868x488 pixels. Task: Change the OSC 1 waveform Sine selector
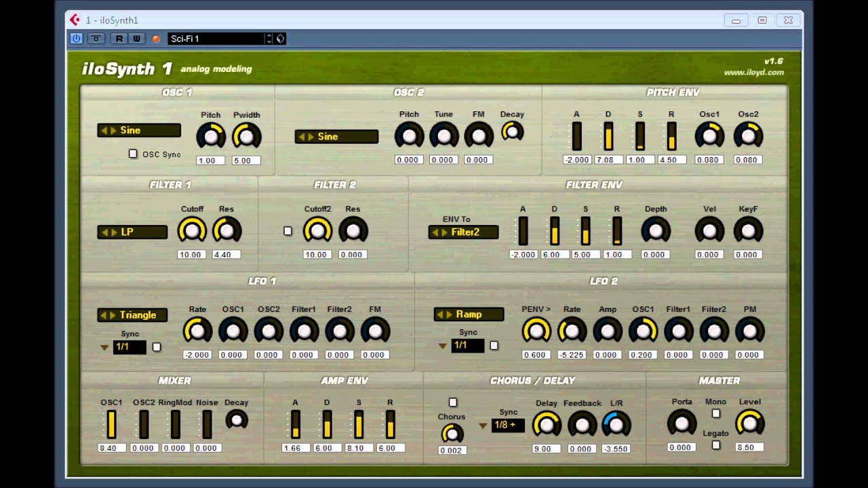[139, 130]
